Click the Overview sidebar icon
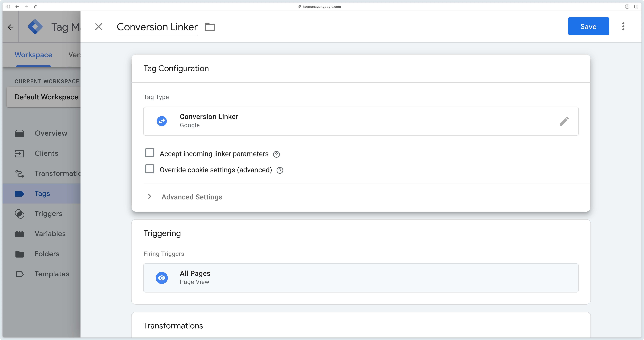 pyautogui.click(x=19, y=133)
